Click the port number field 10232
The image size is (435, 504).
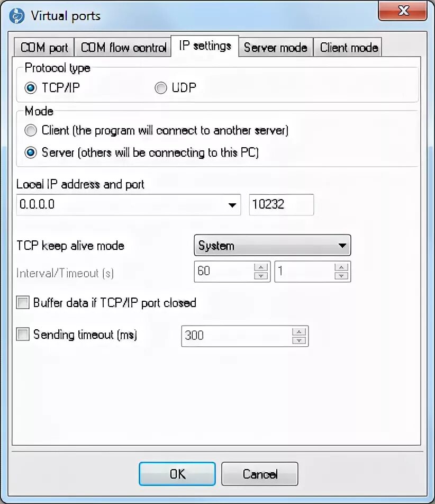(282, 205)
